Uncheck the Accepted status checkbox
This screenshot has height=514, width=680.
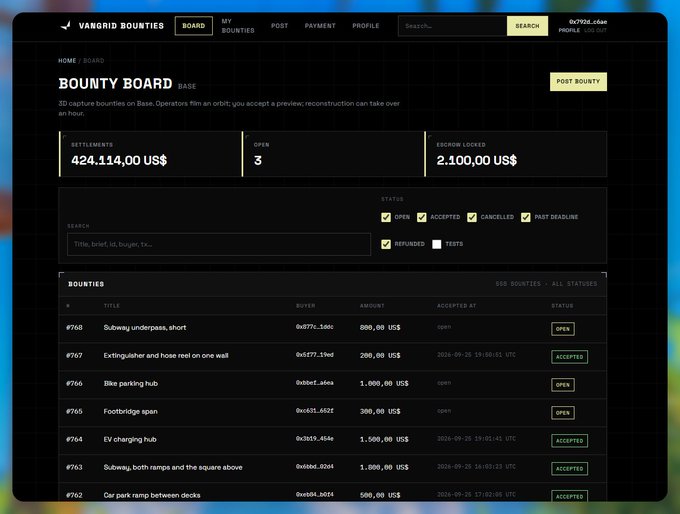tap(422, 217)
